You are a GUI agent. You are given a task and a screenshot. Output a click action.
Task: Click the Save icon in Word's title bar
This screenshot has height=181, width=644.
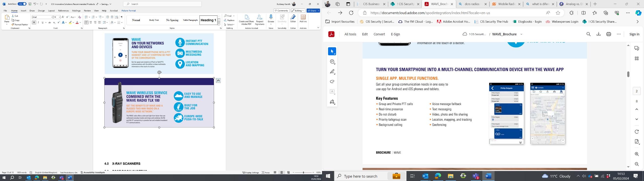coord(30,4)
